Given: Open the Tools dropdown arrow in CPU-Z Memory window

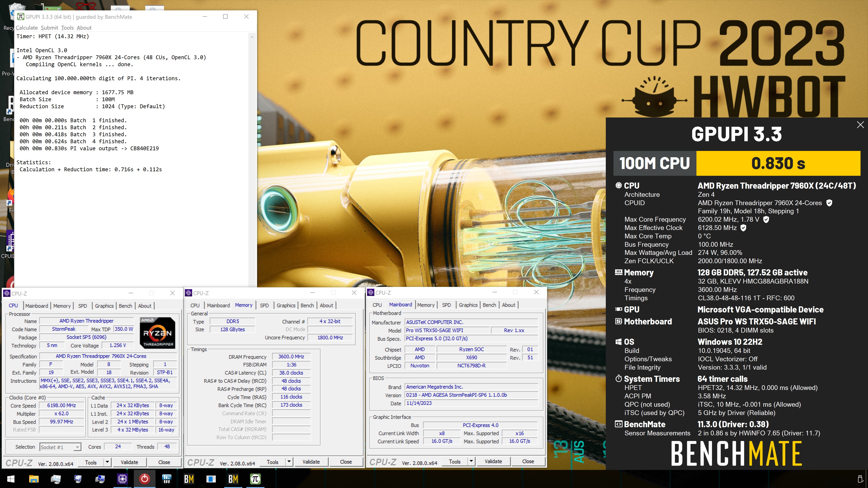Looking at the screenshot, I should point(289,462).
